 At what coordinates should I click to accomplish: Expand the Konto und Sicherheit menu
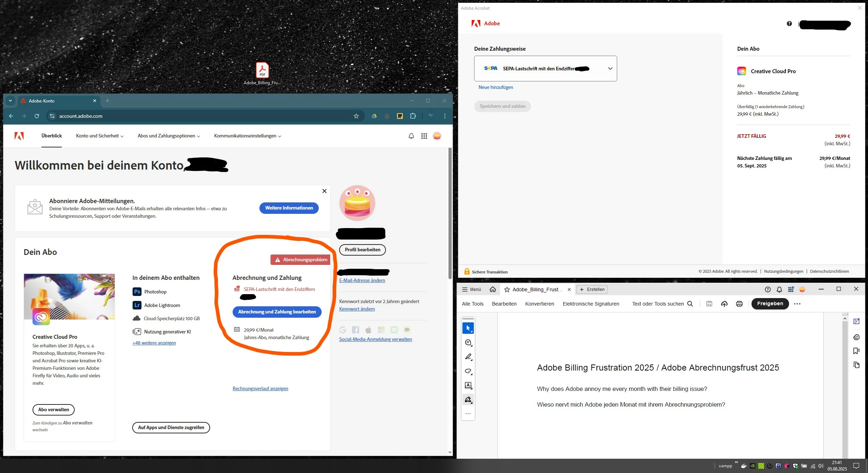(100, 136)
